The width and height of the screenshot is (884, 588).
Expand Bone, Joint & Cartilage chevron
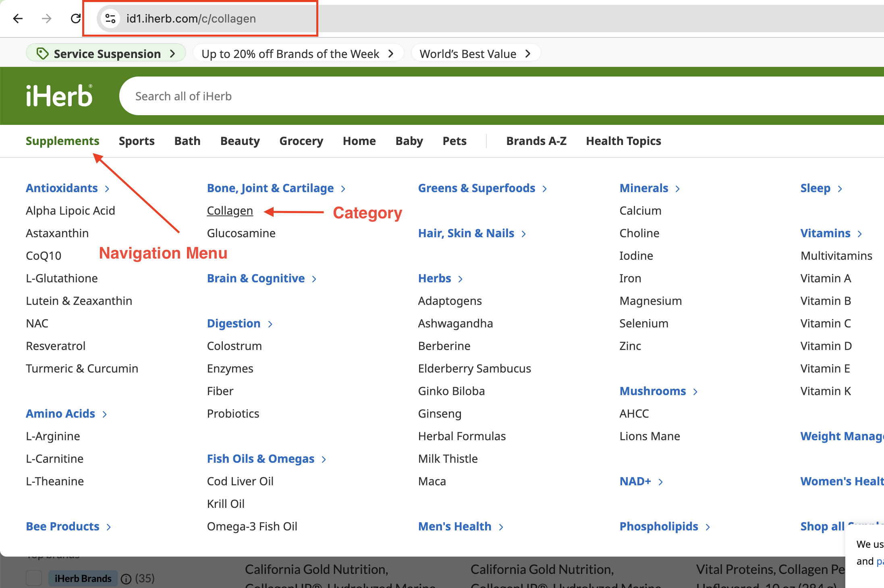click(343, 188)
